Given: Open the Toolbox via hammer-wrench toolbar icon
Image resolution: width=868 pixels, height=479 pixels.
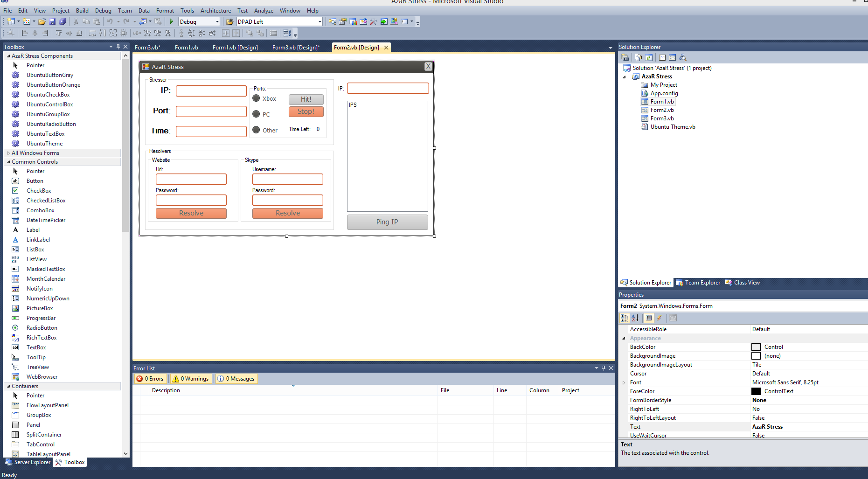Looking at the screenshot, I should [x=374, y=21].
